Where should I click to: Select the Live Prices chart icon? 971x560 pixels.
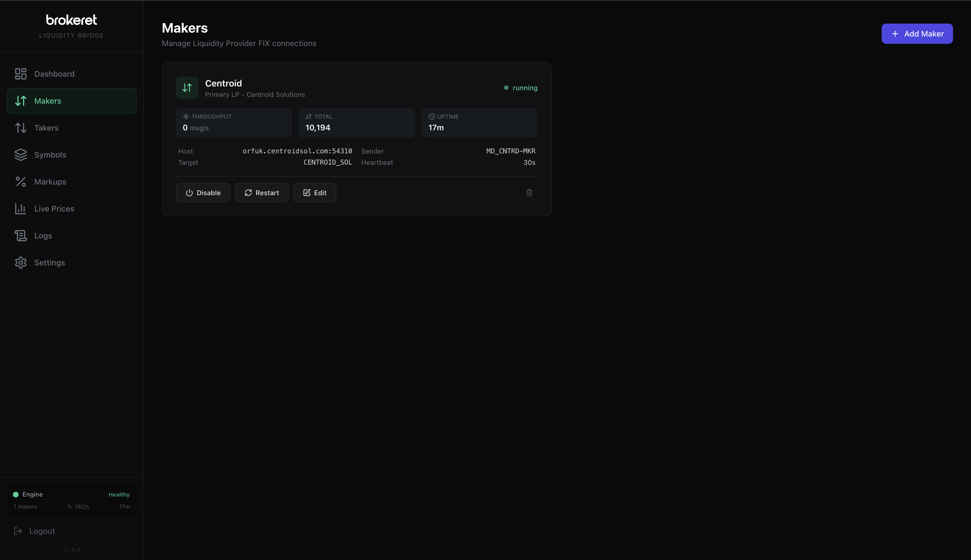[x=21, y=208]
